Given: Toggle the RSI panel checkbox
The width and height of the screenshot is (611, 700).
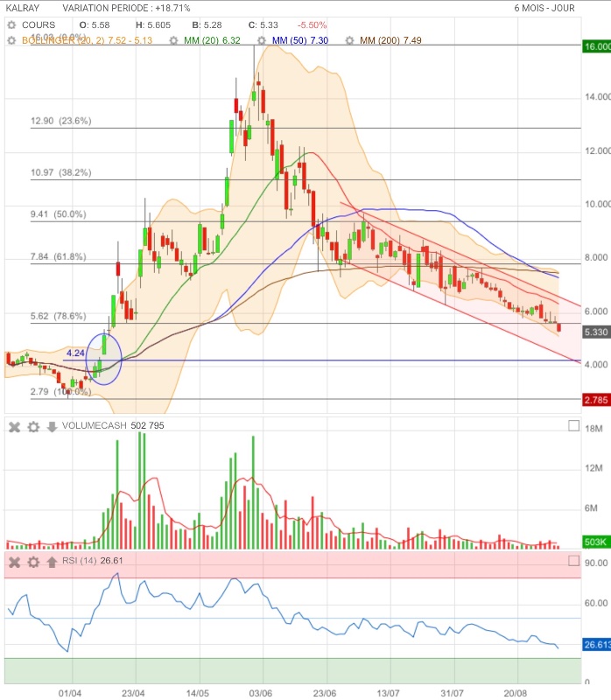Looking at the screenshot, I should pyautogui.click(x=574, y=561).
